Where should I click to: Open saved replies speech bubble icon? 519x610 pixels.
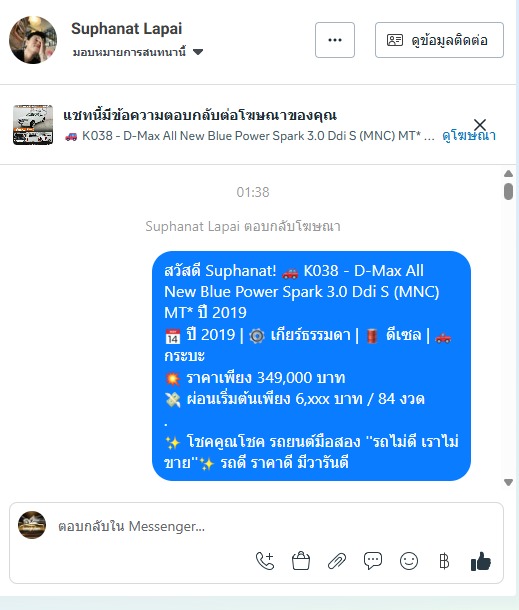pos(373,561)
